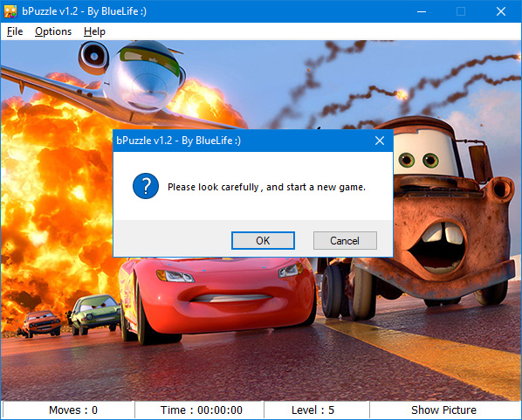
Task: Click the Time display in status bar
Action: (202, 410)
